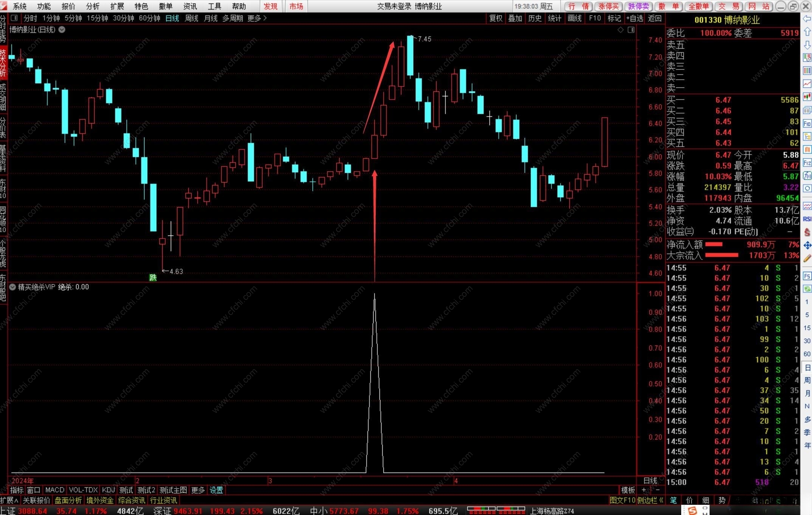This screenshot has height=515, width=812.
Task: Click the candlestick chart icon in right sidebar
Action: 807,96
